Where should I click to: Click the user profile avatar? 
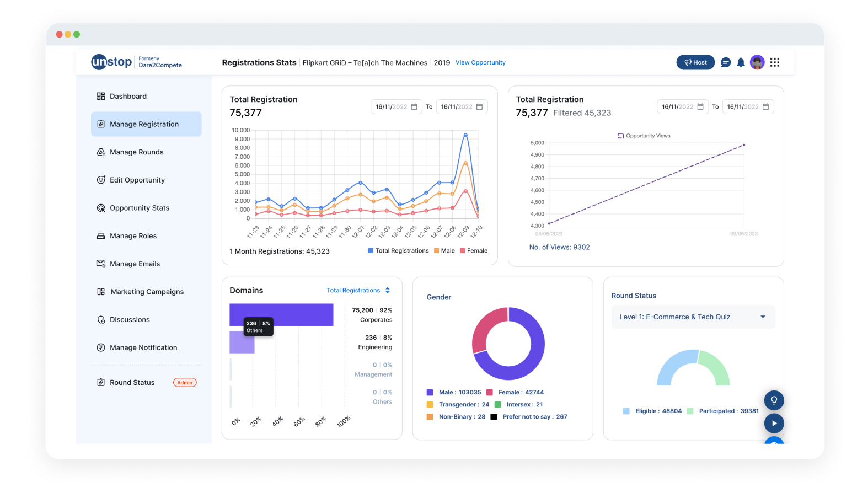pos(757,62)
